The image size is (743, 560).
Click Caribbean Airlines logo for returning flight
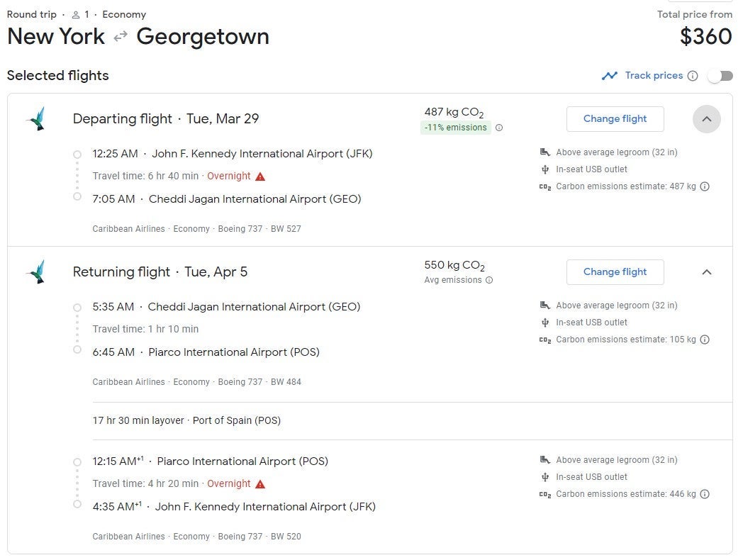36,272
